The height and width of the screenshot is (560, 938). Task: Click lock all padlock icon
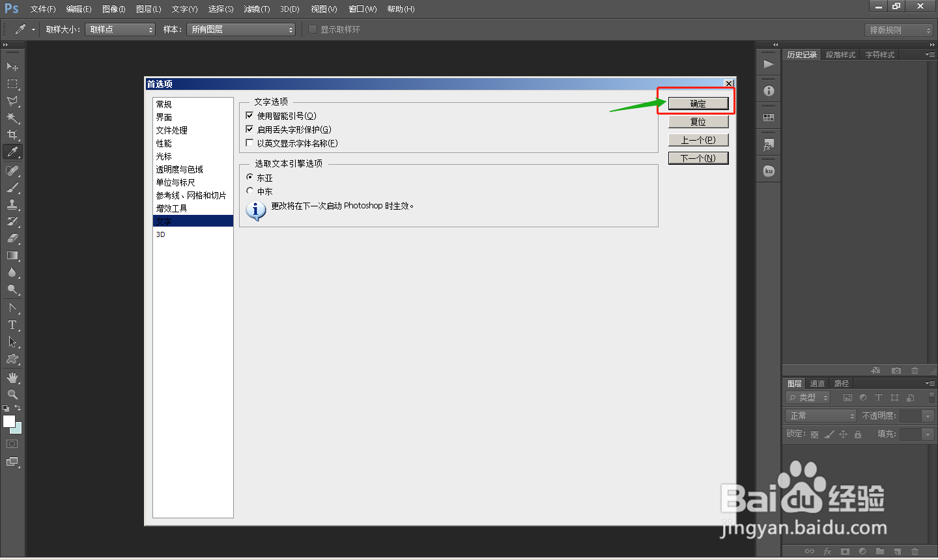point(858,434)
